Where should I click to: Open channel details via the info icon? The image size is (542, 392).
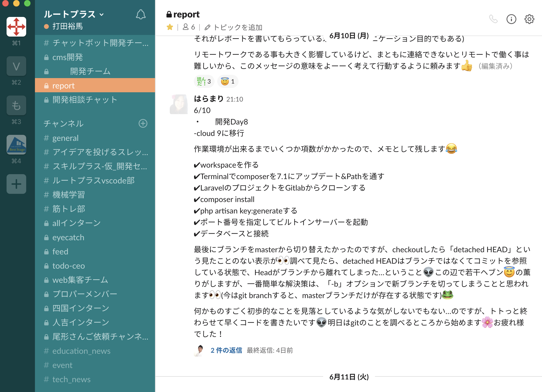[511, 19]
